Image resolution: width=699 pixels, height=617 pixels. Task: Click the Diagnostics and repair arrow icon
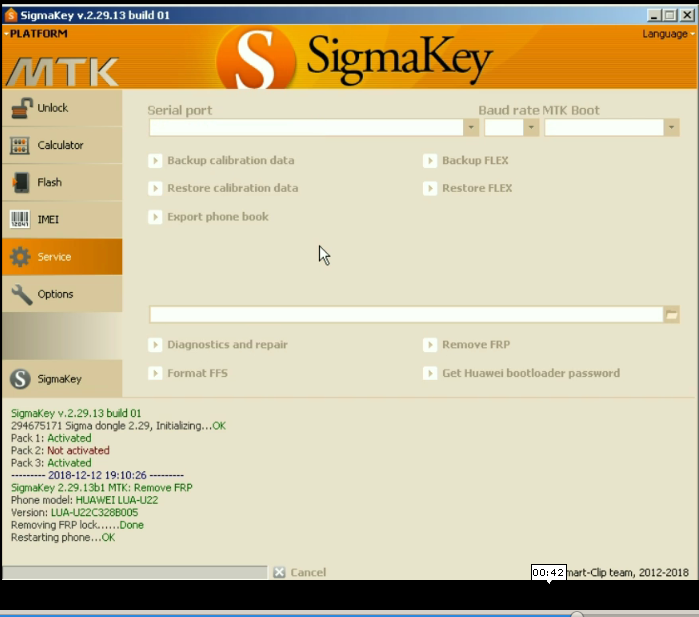coord(155,345)
